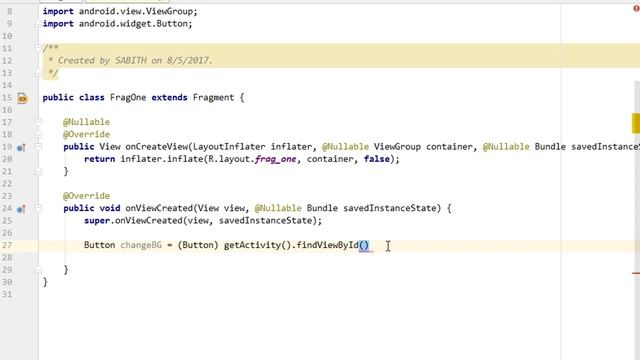Collapse the onCreateView method at line 19
The height and width of the screenshot is (360, 640).
[38, 147]
